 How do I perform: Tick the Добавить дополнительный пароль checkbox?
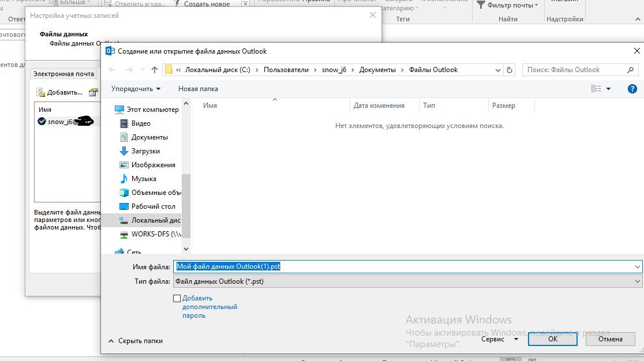pyautogui.click(x=177, y=299)
